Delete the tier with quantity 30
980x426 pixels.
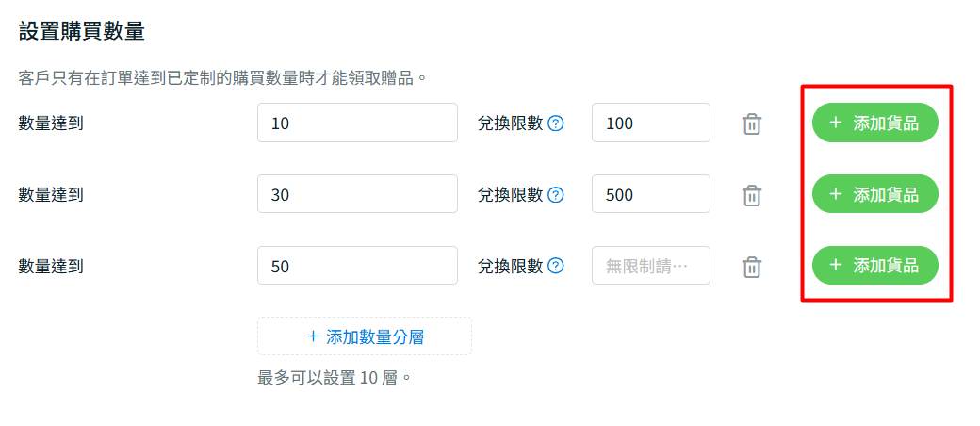tap(751, 195)
